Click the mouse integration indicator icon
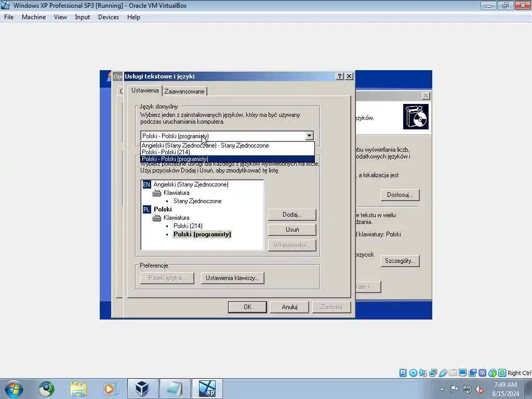 pos(493,373)
